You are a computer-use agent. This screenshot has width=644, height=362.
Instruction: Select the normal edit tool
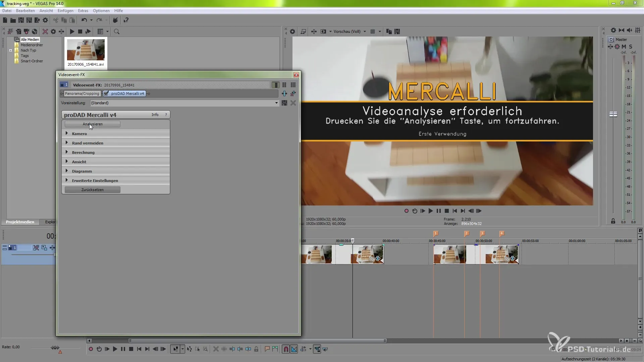[x=175, y=349]
